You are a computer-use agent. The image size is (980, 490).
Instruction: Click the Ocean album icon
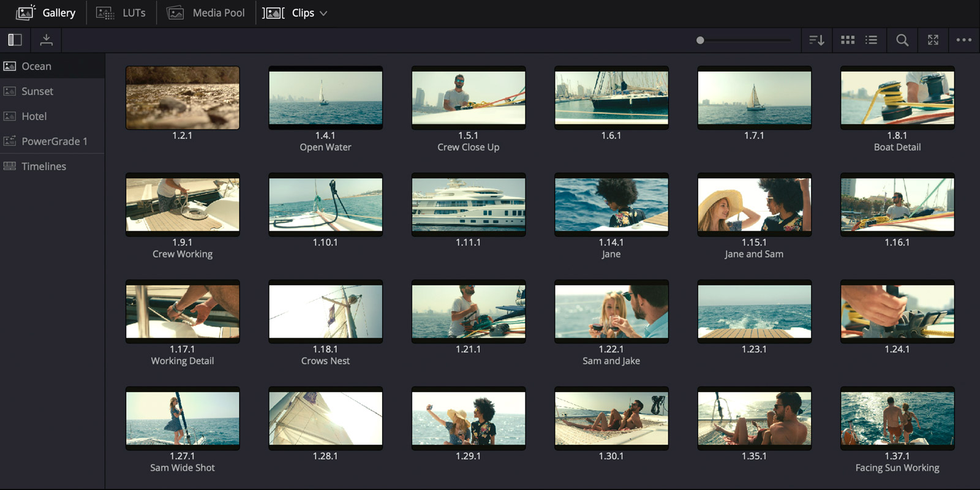coord(10,66)
